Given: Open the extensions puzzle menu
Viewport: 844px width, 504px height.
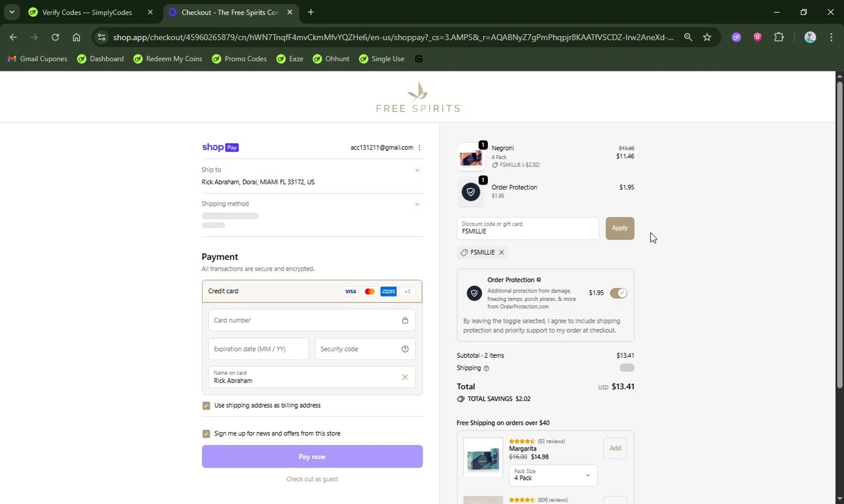Looking at the screenshot, I should click(779, 37).
